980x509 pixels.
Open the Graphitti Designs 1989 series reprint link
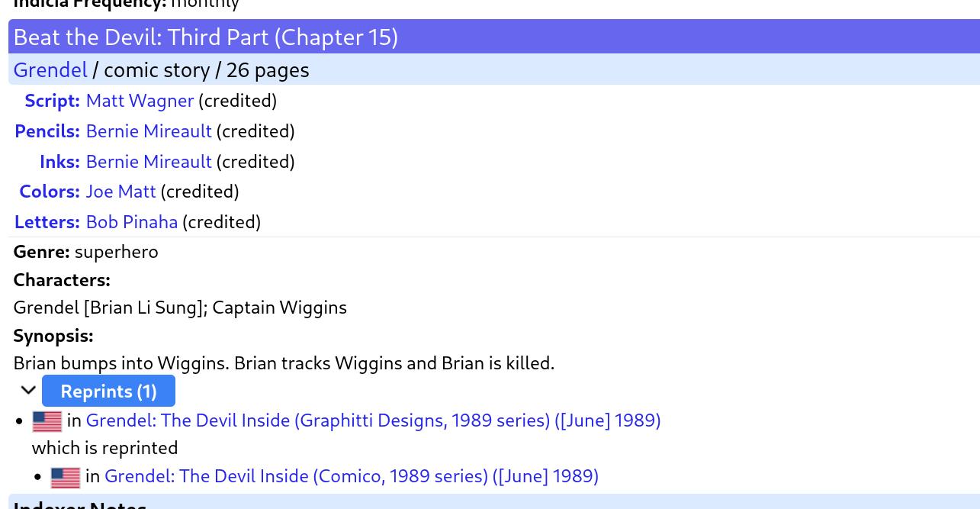(373, 420)
